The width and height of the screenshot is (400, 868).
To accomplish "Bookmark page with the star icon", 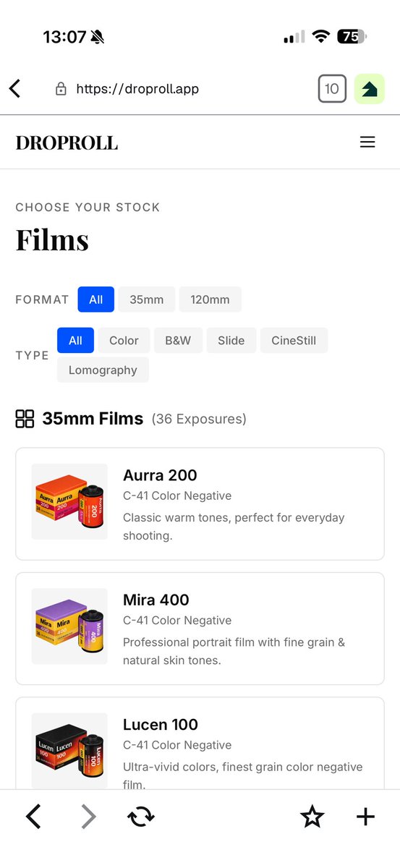I will pyautogui.click(x=312, y=817).
